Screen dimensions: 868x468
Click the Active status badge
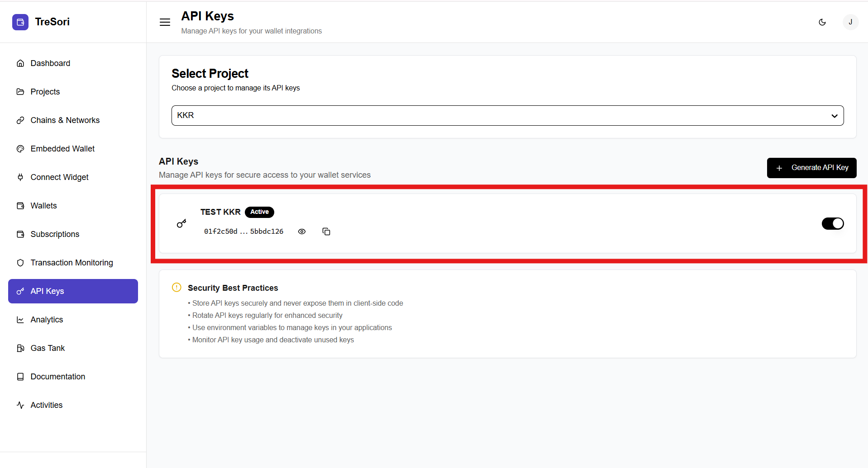point(259,212)
